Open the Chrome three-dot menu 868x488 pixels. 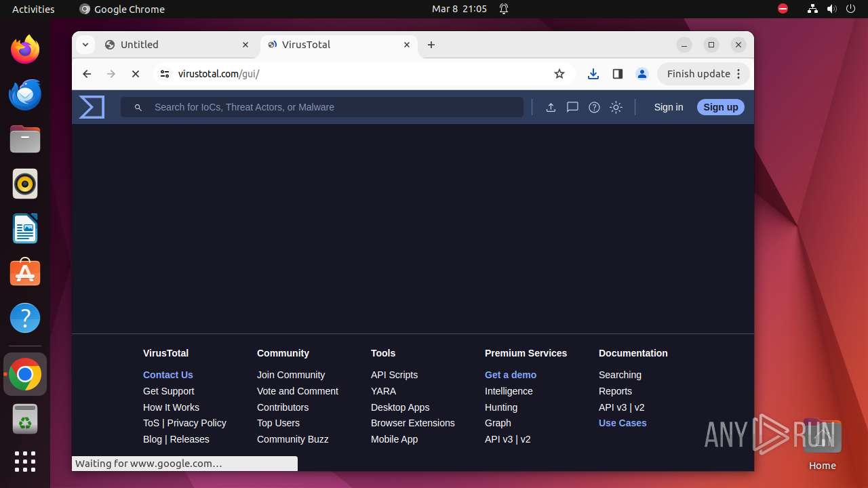[739, 74]
